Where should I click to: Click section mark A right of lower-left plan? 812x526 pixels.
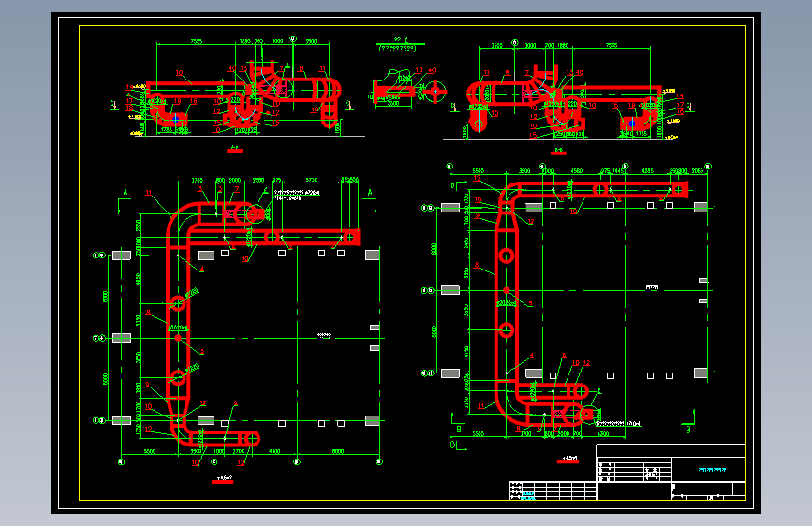pyautogui.click(x=370, y=193)
